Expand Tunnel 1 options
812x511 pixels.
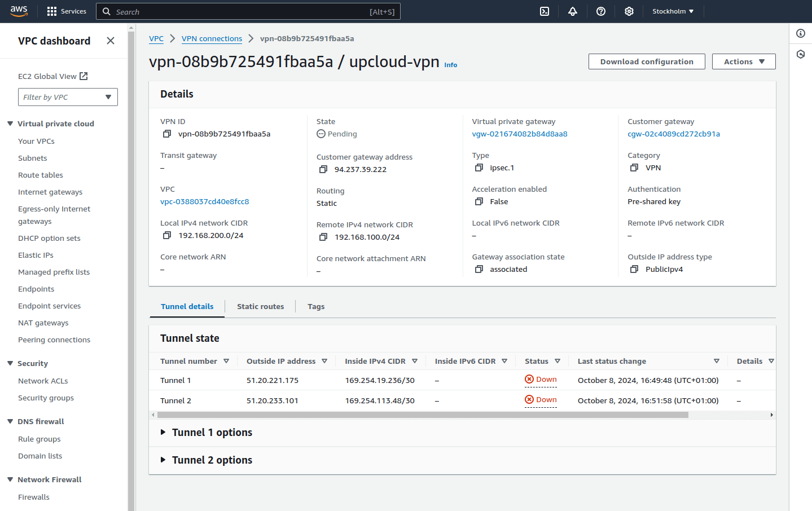(206, 433)
